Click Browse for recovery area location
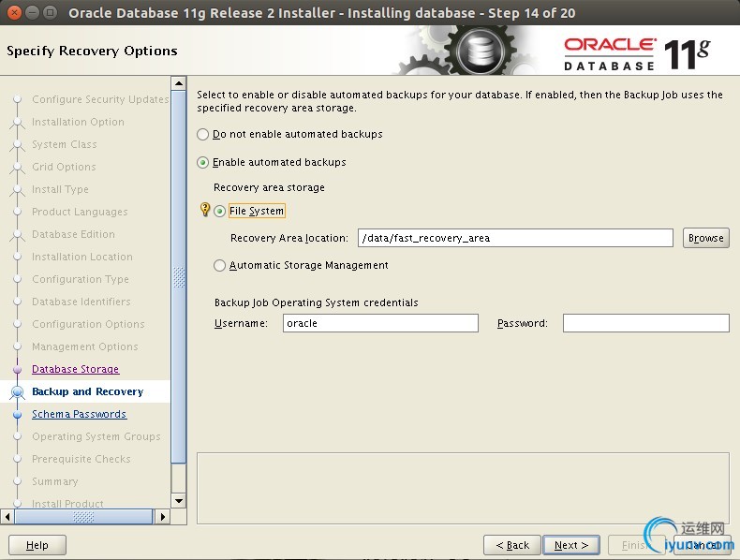This screenshot has height=560, width=740. (x=705, y=238)
